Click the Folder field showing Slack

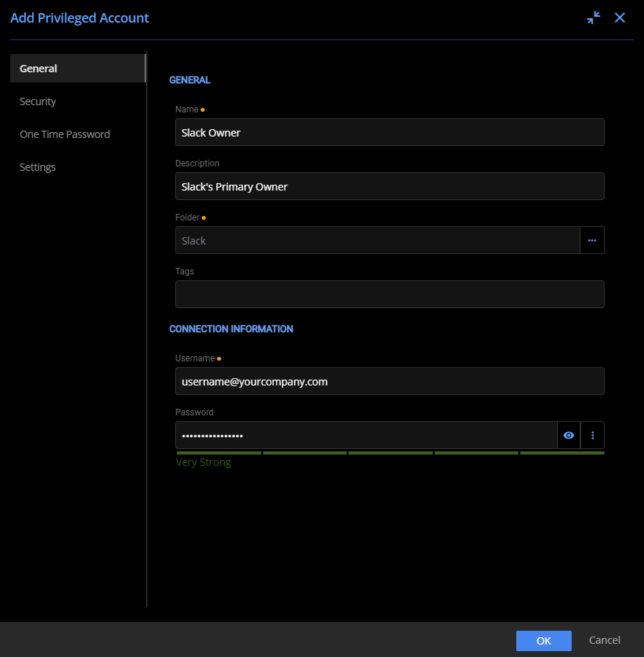pyautogui.click(x=377, y=240)
